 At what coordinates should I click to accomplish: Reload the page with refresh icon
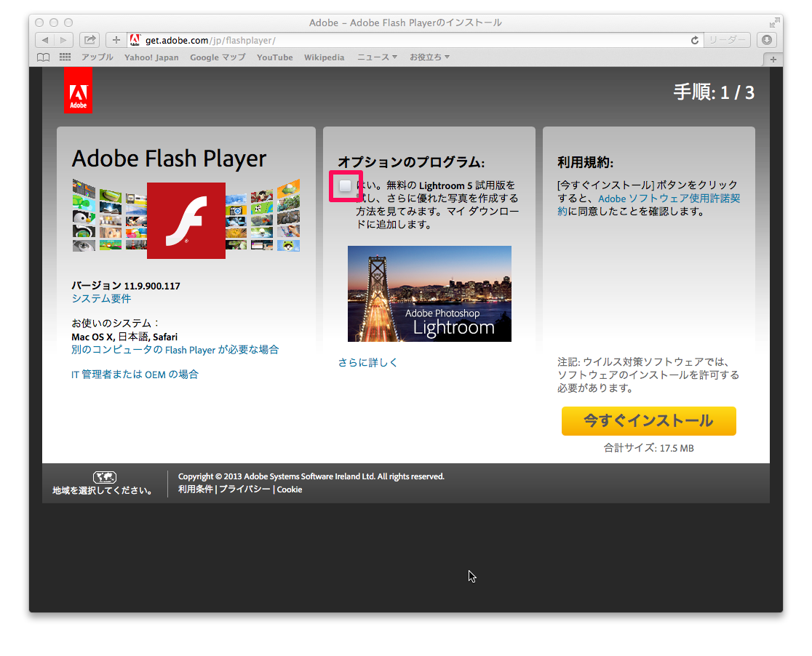coord(695,40)
